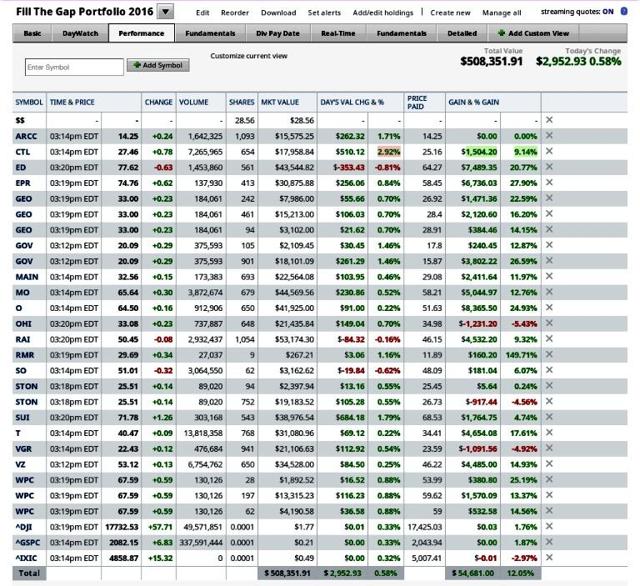This screenshot has width=640, height=586.
Task: Remove GOV row with 901 shares
Action: point(549,260)
